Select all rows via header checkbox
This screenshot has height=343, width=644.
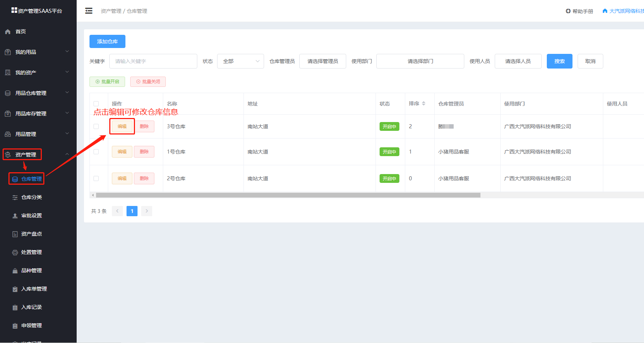[x=96, y=104]
